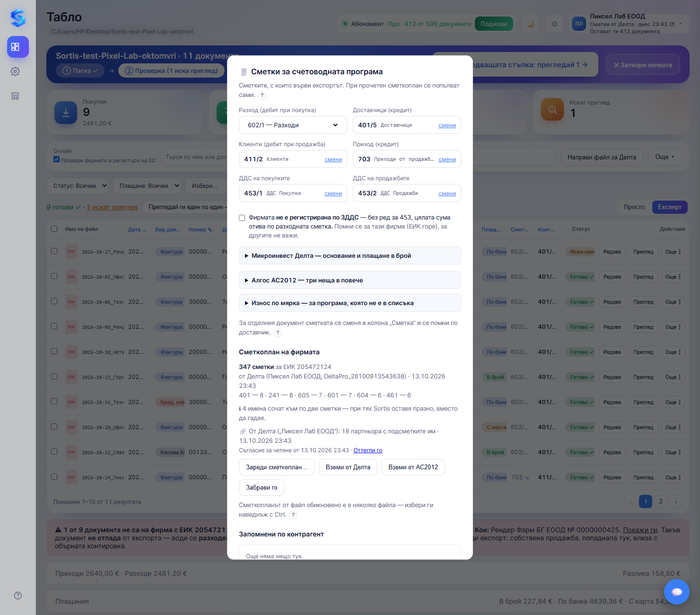The height and width of the screenshot is (615, 700).
Task: Click help icon after 'помни по доставчик'
Action: tap(278, 333)
